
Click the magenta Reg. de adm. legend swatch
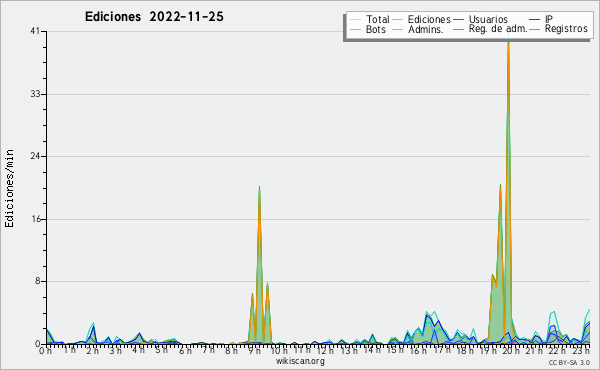point(458,29)
